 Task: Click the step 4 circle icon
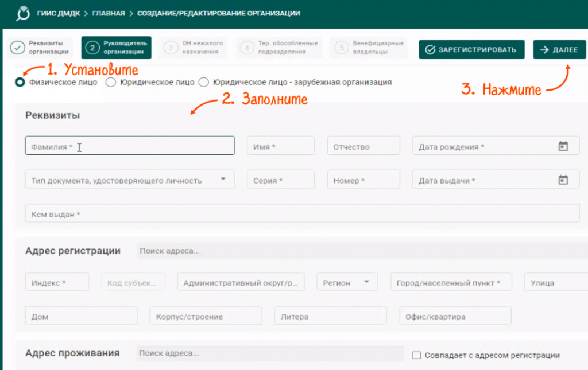tap(247, 48)
